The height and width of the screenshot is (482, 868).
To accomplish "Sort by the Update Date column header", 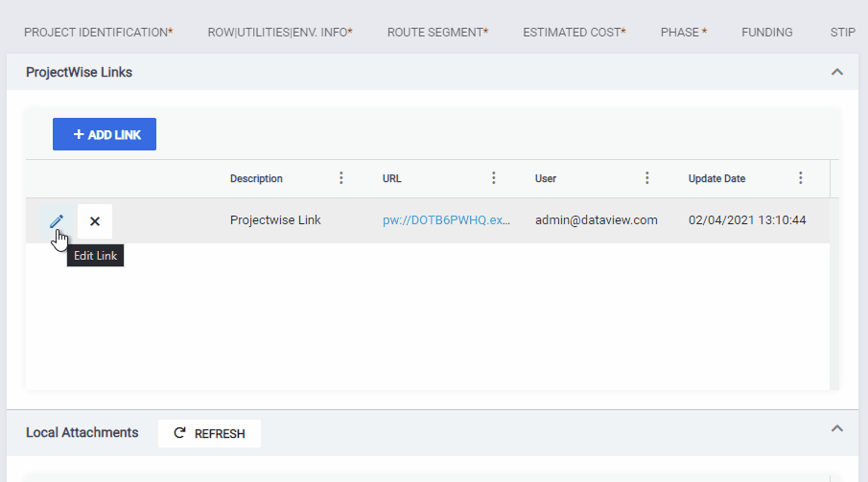I will click(x=716, y=179).
